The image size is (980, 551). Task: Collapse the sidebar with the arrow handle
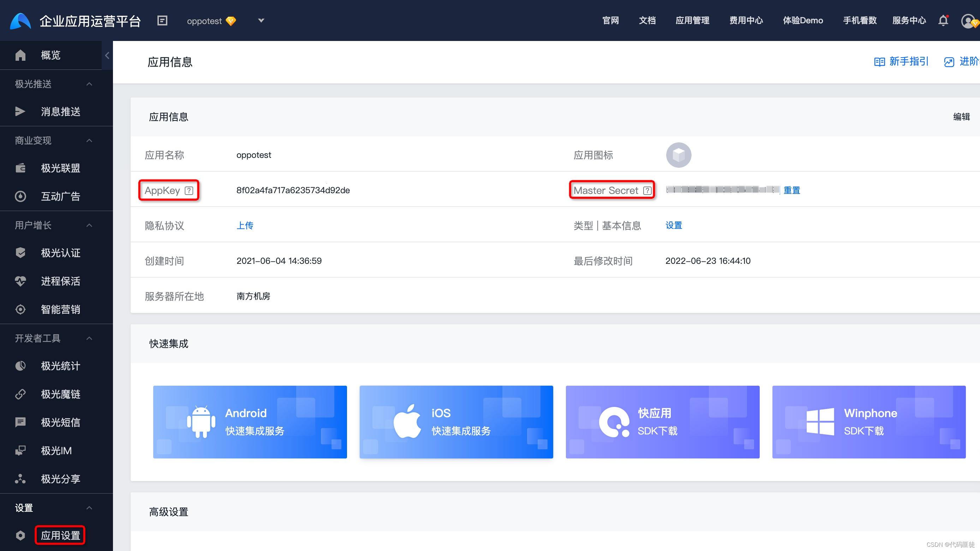click(x=107, y=55)
